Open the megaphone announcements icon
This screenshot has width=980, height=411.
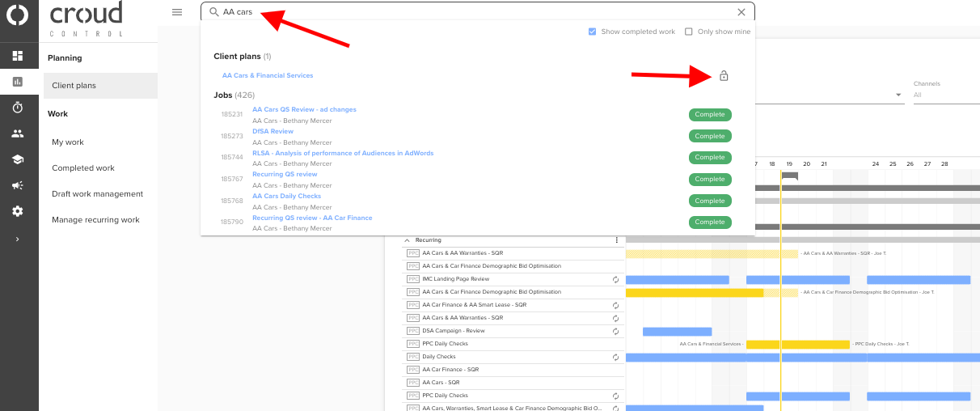coord(18,185)
